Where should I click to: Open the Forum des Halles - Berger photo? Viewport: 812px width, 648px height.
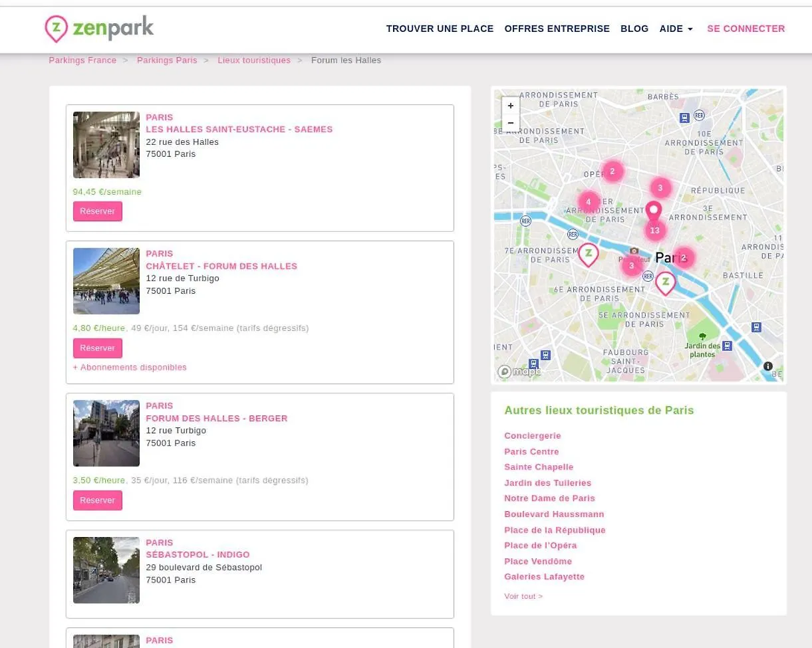(106, 433)
